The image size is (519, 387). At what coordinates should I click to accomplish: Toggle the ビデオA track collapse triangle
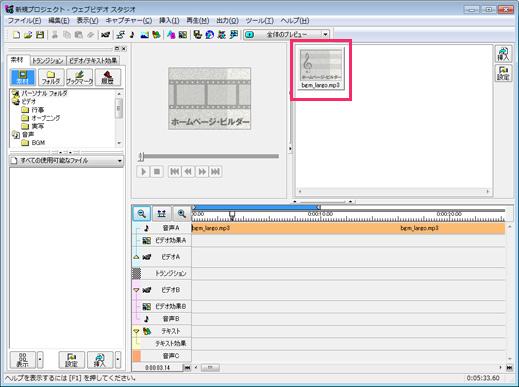point(136,257)
